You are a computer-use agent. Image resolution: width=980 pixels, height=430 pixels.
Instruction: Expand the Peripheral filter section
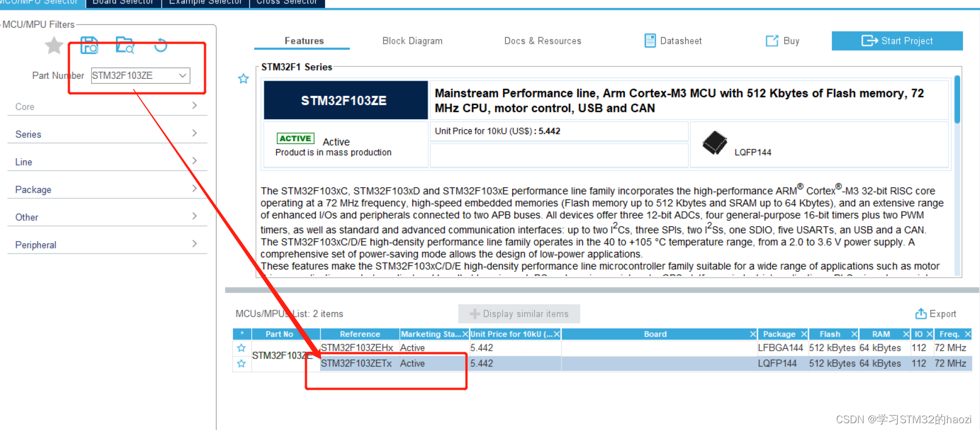(107, 244)
